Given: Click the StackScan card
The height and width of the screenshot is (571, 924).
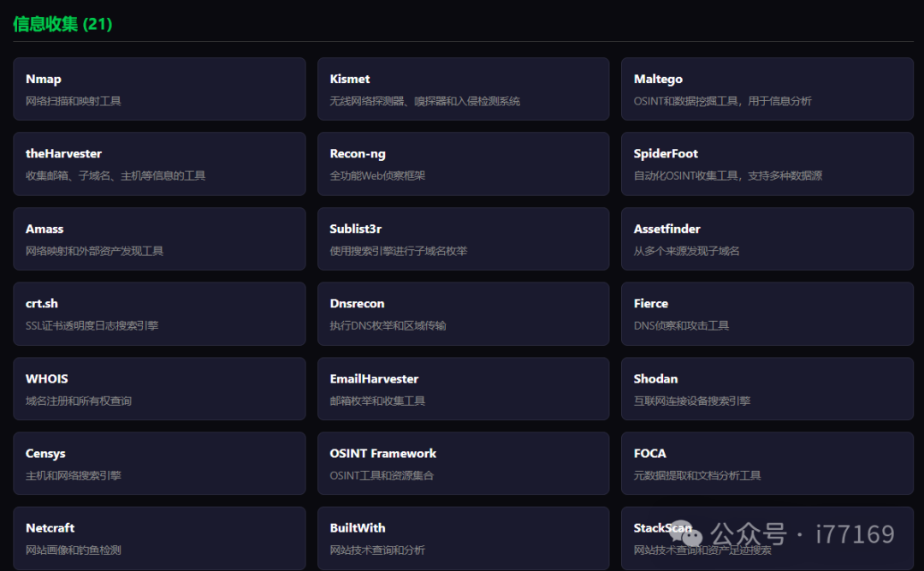Looking at the screenshot, I should [x=767, y=538].
